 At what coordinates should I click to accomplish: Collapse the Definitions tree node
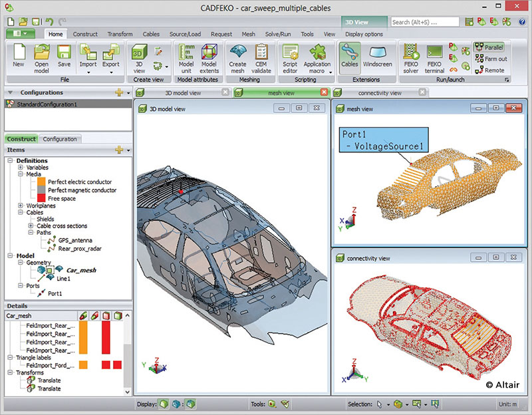point(10,160)
